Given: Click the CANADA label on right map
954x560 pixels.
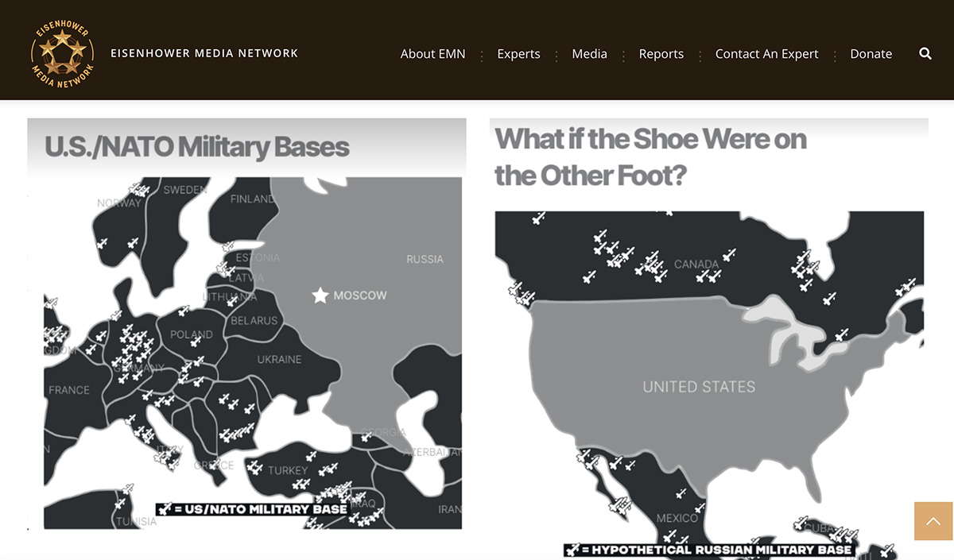Looking at the screenshot, I should [x=696, y=264].
